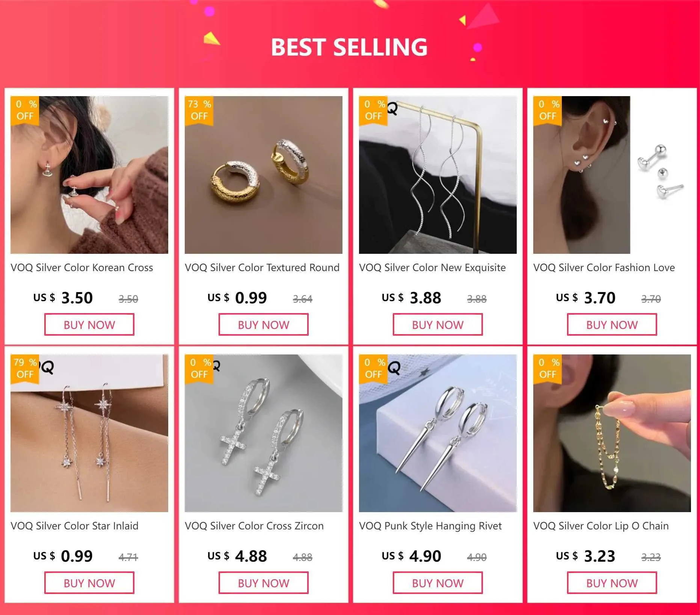Open the Korean Cross earring photo
This screenshot has height=615, width=700.
89,175
